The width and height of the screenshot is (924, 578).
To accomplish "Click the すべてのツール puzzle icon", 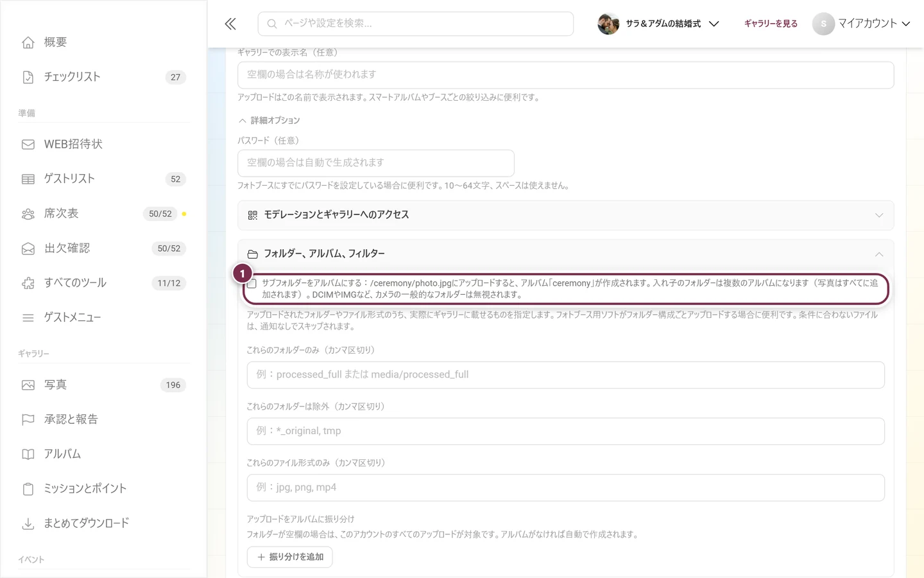I will tap(28, 283).
